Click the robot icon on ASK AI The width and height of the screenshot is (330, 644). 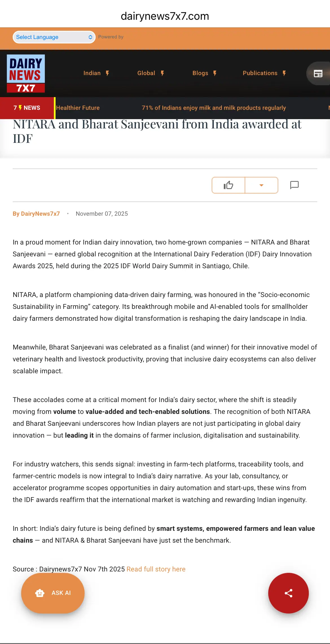[x=40, y=593]
